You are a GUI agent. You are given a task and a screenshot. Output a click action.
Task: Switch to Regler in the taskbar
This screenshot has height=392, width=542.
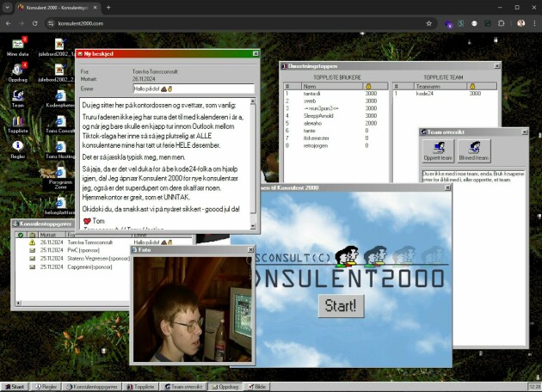click(x=46, y=387)
